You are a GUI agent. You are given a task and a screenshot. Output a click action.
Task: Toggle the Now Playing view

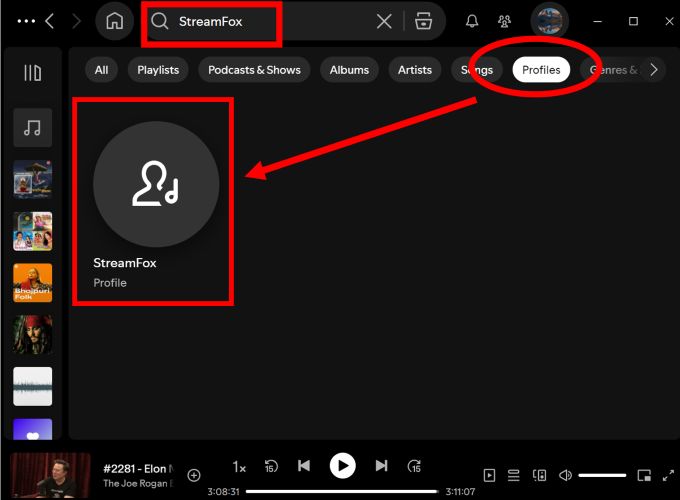[x=489, y=475]
